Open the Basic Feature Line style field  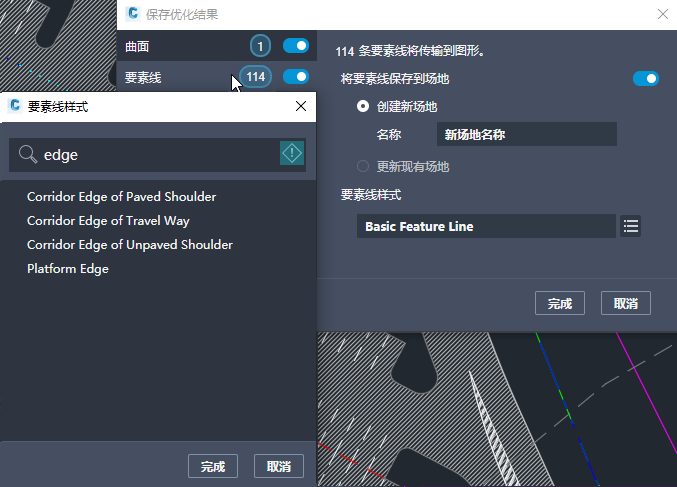(x=486, y=226)
